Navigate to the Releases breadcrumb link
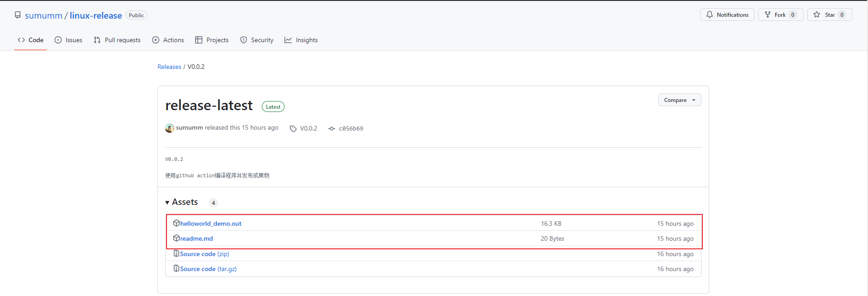Image resolution: width=868 pixels, height=296 pixels. (169, 67)
